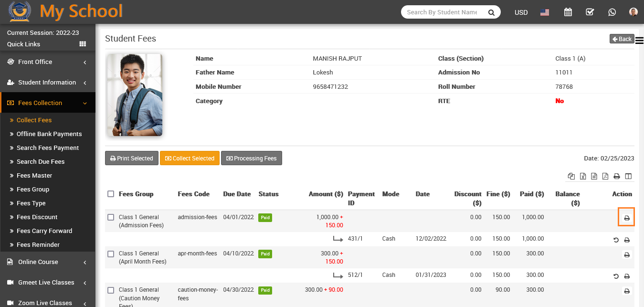This screenshot has width=644, height=307.
Task: Click the Back button
Action: pyautogui.click(x=622, y=39)
